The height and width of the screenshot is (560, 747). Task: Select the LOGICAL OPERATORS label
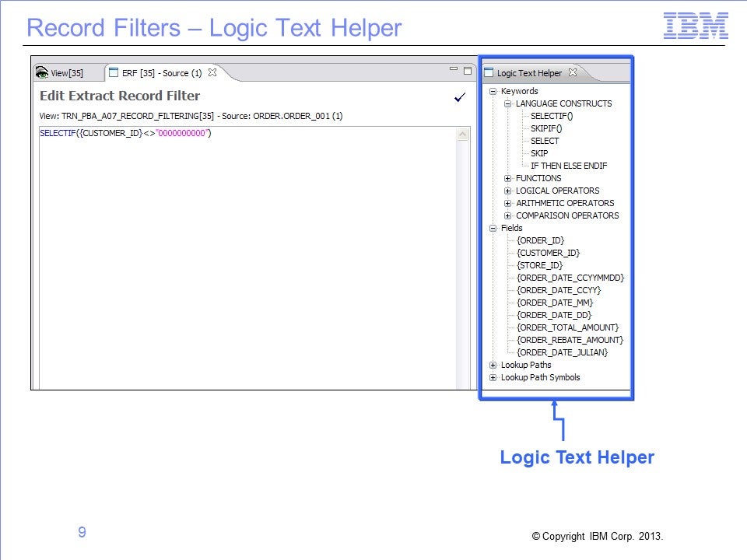tap(557, 191)
